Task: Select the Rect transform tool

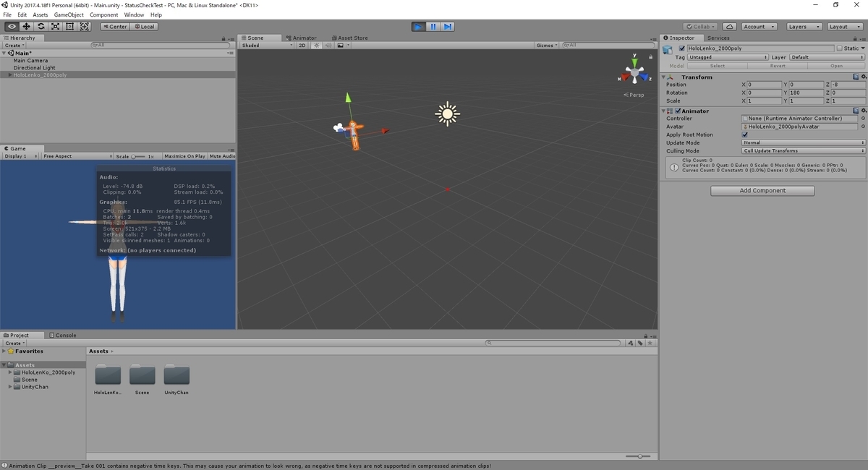Action: [69, 27]
